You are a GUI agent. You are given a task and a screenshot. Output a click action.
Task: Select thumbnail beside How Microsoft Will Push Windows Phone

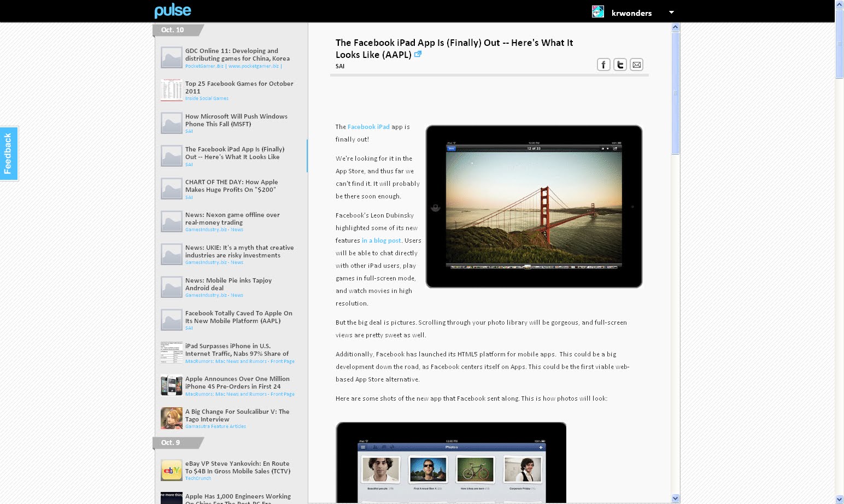[172, 123]
